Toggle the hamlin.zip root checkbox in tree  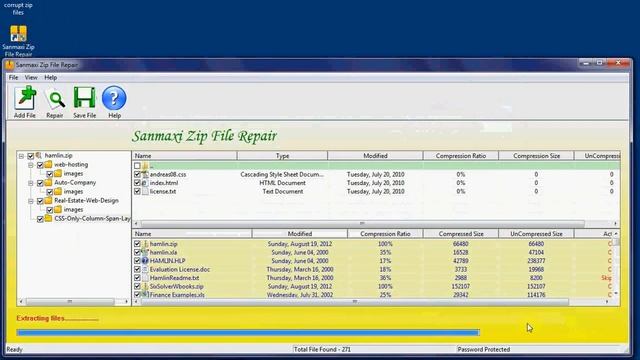click(30, 156)
